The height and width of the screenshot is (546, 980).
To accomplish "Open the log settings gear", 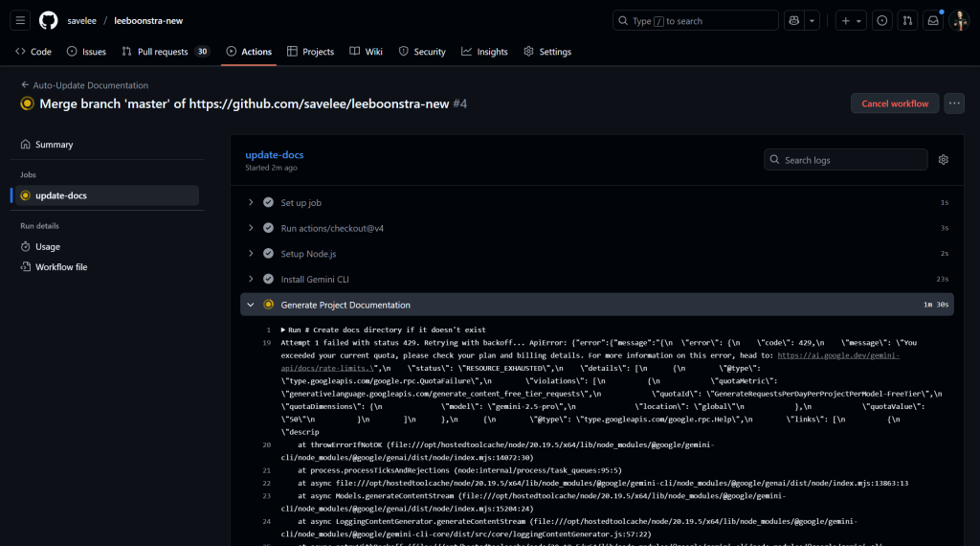I will [x=943, y=160].
